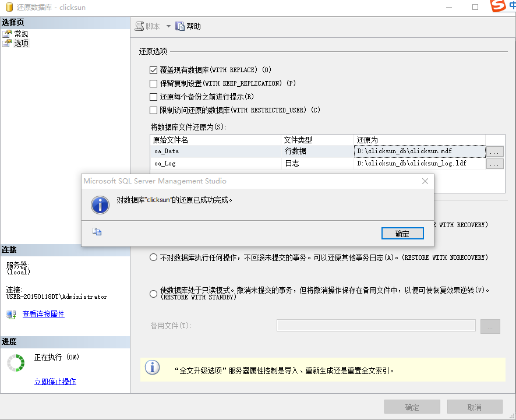The image size is (516, 420).
Task: Open the 帮助 help toolbar item
Action: (x=188, y=26)
